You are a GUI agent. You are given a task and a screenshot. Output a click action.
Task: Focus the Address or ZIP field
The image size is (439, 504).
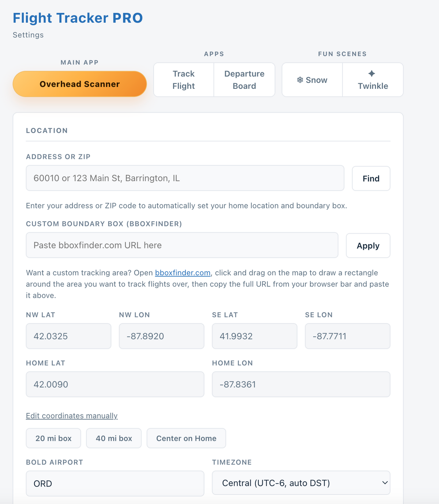click(185, 178)
